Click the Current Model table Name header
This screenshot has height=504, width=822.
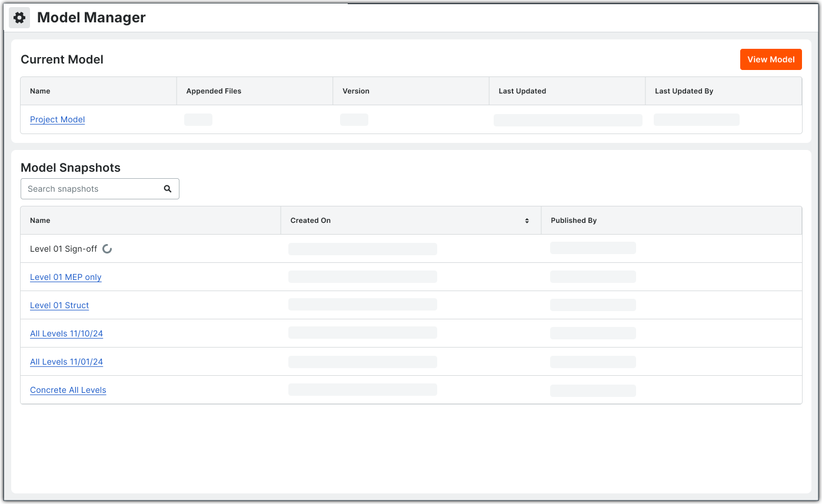[98, 91]
